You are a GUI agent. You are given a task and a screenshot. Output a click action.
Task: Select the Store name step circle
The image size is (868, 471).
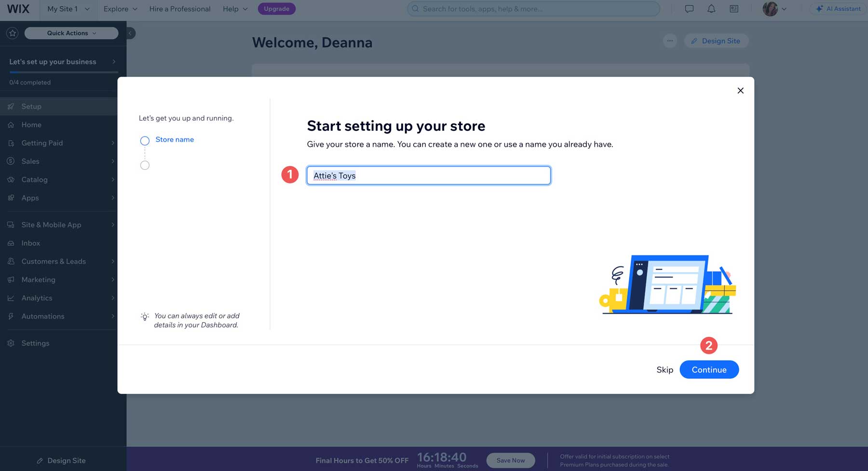[x=144, y=140]
